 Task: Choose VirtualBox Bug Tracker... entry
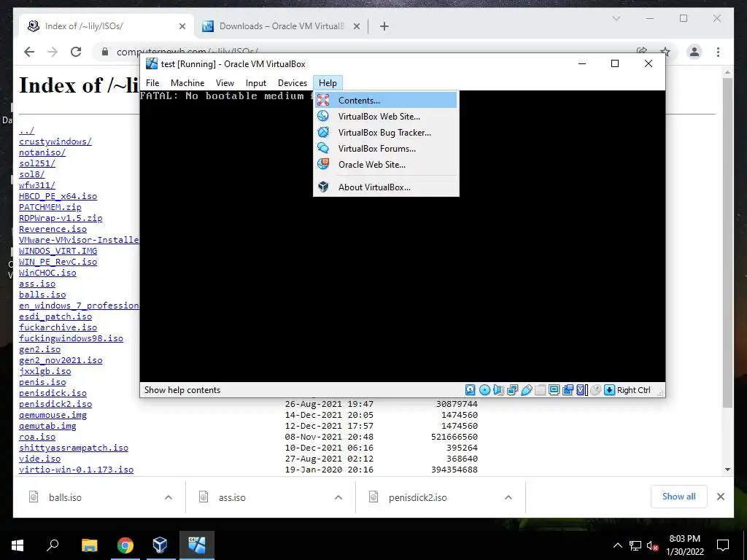386,133
